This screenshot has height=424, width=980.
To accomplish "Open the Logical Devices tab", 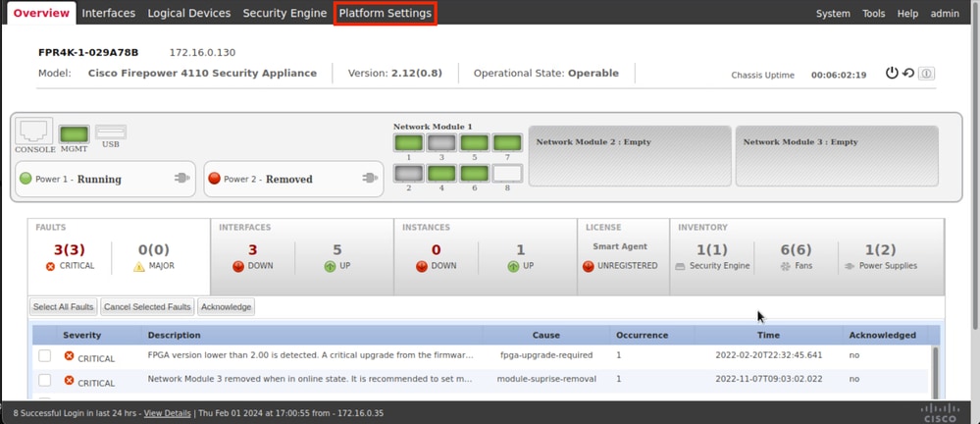I will click(188, 13).
